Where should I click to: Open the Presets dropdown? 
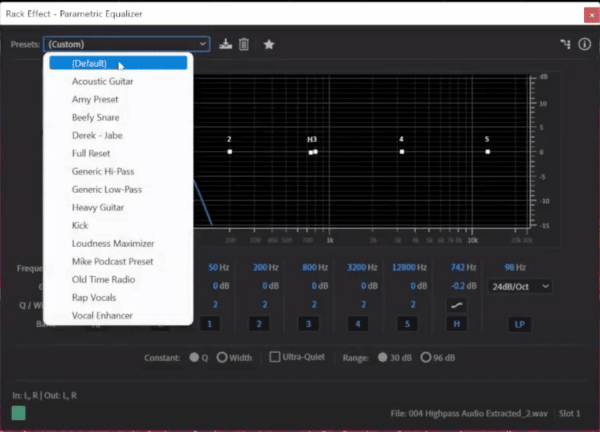coord(126,44)
